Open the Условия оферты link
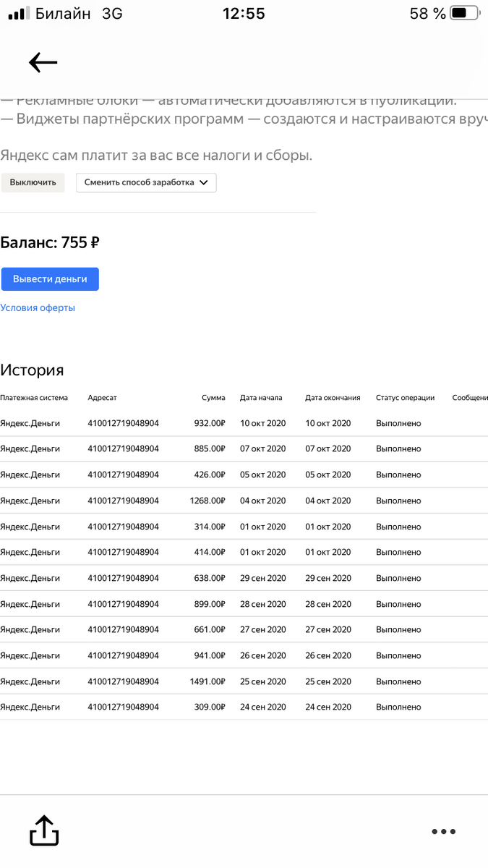 tap(38, 308)
